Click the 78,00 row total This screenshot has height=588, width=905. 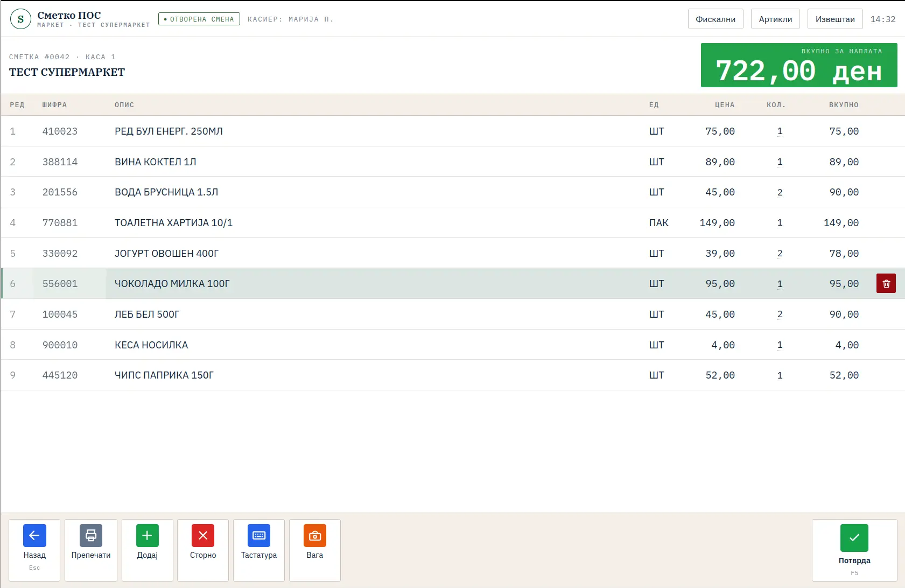coord(844,254)
